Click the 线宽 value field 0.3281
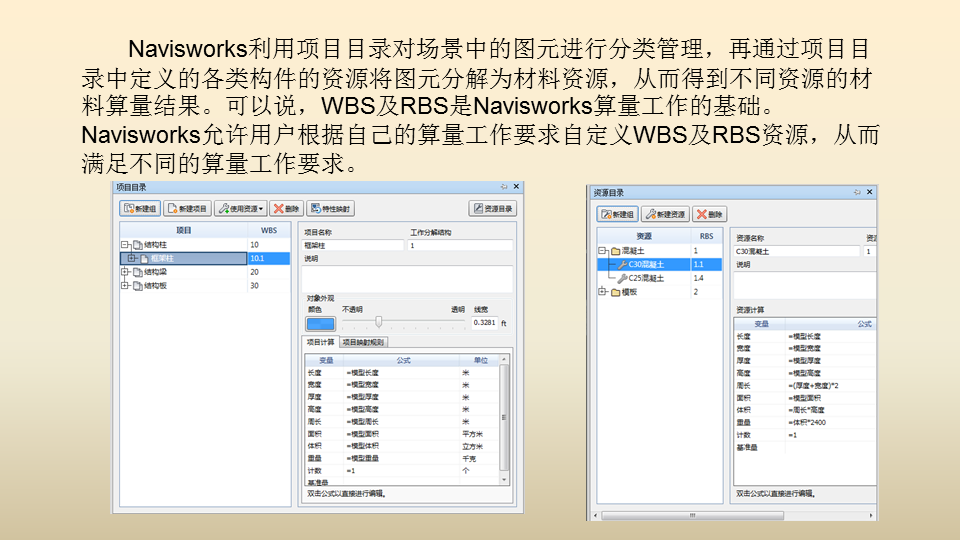960x540 pixels. click(x=484, y=323)
